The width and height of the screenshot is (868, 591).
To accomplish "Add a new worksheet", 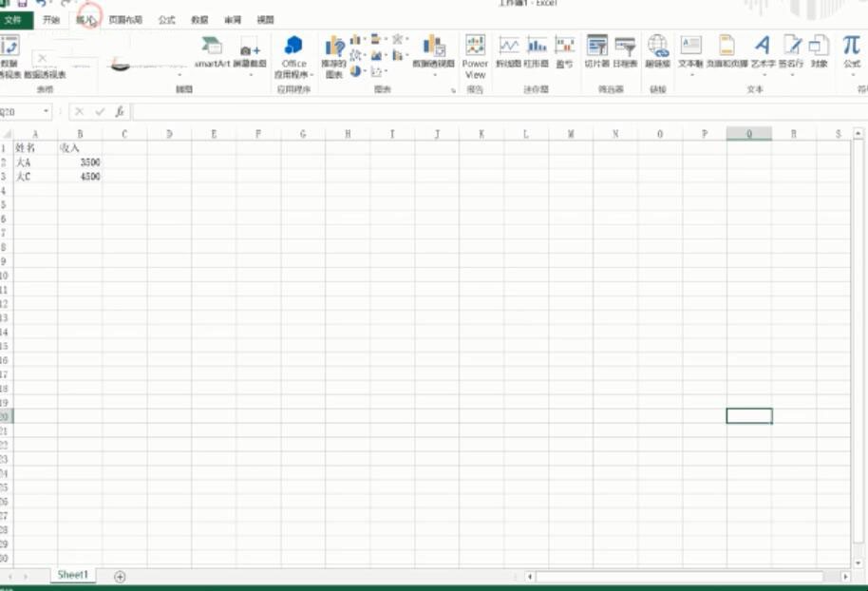I will point(120,576).
